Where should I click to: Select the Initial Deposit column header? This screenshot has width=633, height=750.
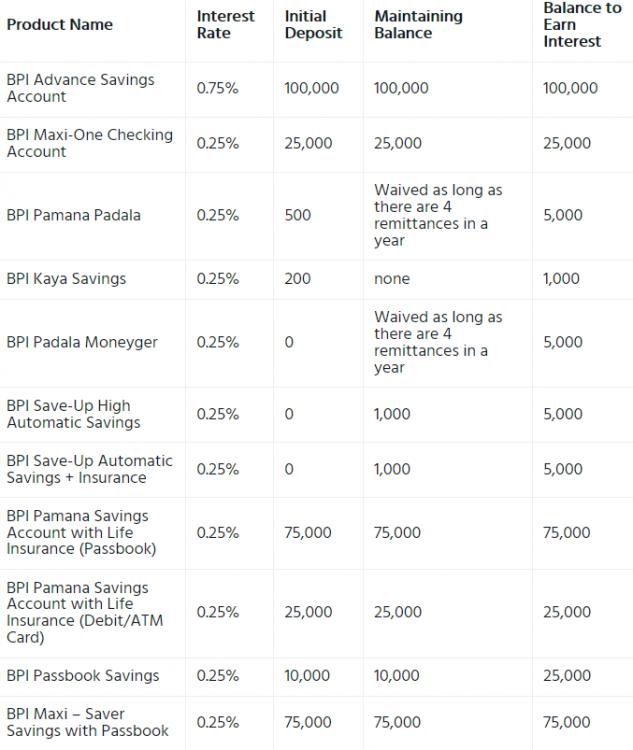313,25
